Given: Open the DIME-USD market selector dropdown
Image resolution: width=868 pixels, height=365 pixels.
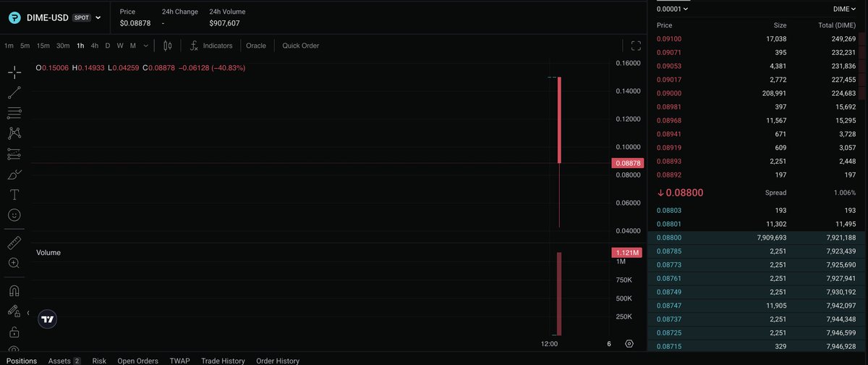Looking at the screenshot, I should pyautogui.click(x=98, y=17).
